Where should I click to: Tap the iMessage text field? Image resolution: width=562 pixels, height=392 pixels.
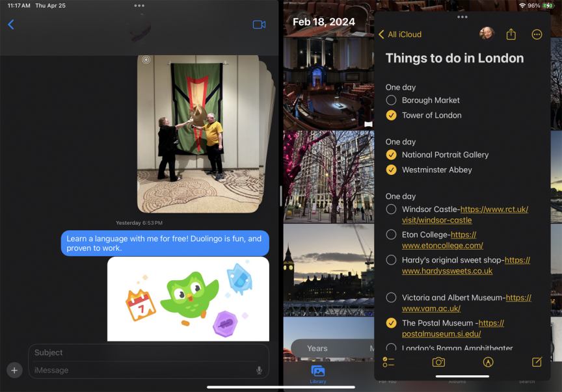point(143,370)
